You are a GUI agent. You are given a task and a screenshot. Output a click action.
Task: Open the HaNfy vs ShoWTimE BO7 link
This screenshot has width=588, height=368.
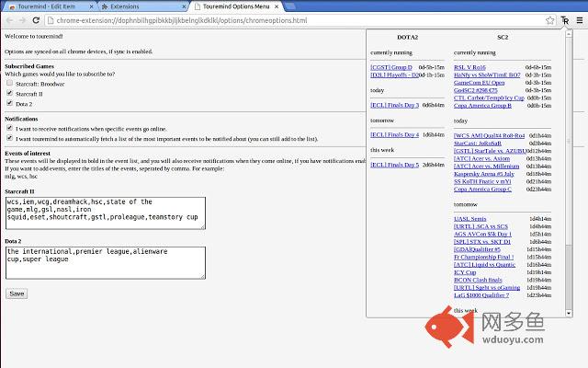[x=487, y=75]
